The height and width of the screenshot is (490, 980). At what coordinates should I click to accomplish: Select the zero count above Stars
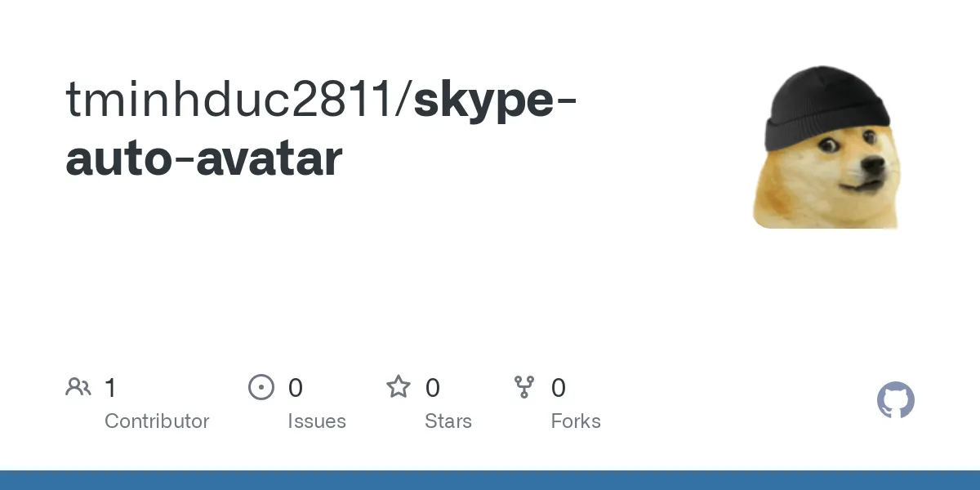pos(433,388)
